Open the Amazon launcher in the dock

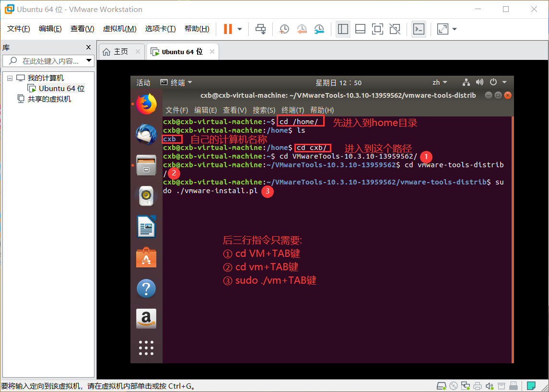click(146, 319)
